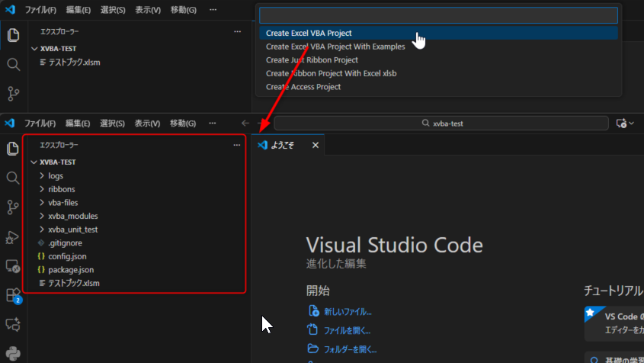The image size is (644, 363).
Task: Open 移動(G) menu in upper window
Action: [x=183, y=10]
